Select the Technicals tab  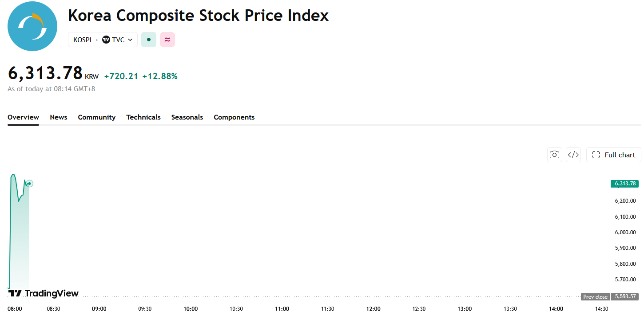(x=143, y=117)
